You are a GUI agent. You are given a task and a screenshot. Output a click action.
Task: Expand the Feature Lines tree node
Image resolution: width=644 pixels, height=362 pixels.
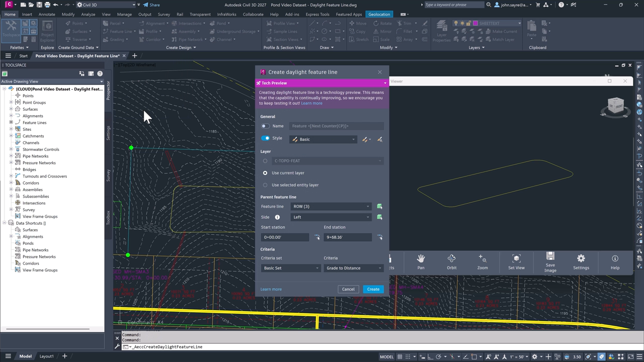[x=11, y=123]
